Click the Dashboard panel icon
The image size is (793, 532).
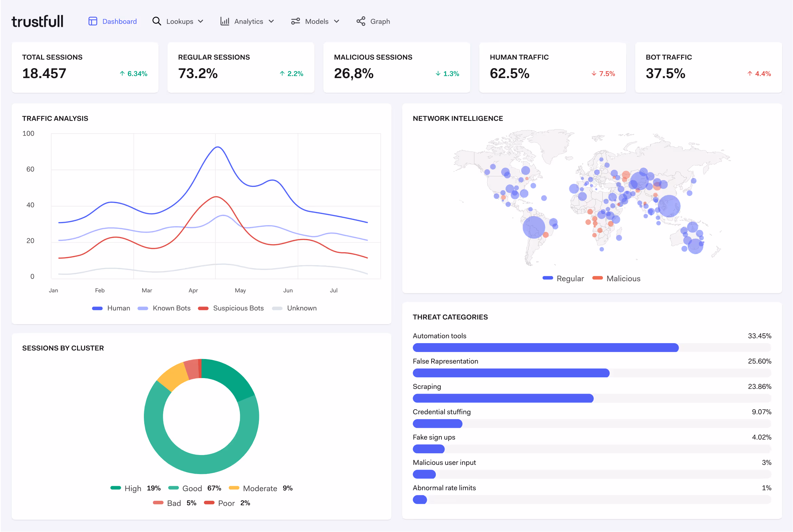pyautogui.click(x=93, y=21)
